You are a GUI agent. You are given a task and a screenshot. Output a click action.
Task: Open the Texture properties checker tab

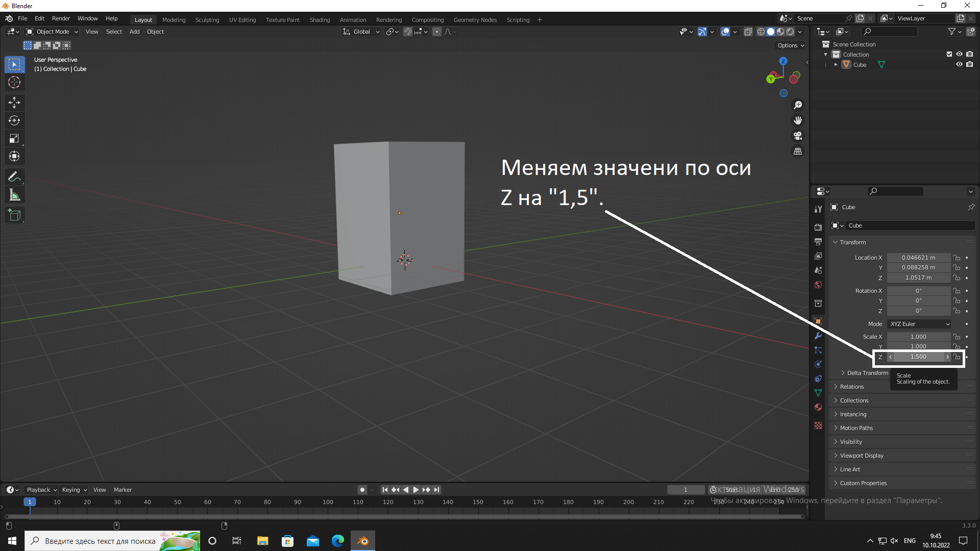pyautogui.click(x=818, y=425)
